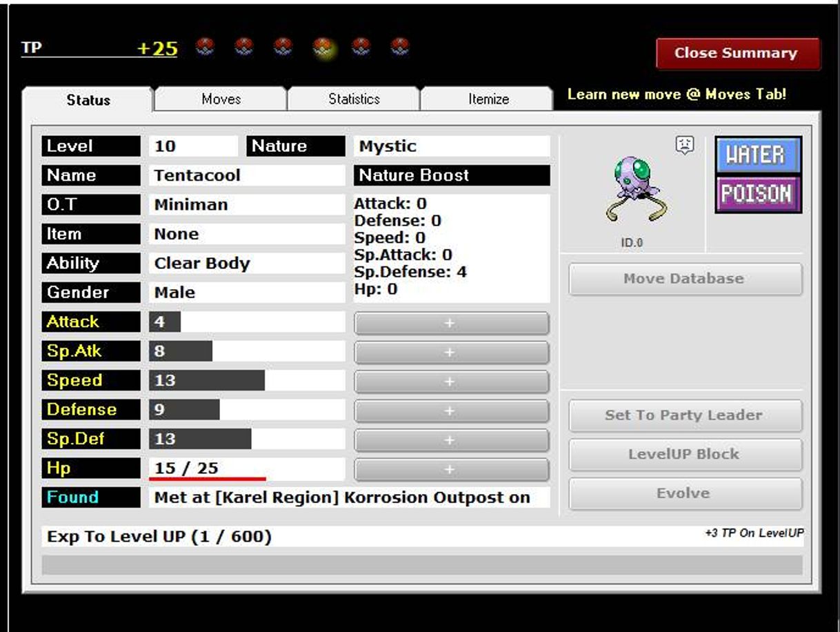Click the Evolve button
Image resolution: width=840 pixels, height=632 pixels.
click(x=685, y=493)
